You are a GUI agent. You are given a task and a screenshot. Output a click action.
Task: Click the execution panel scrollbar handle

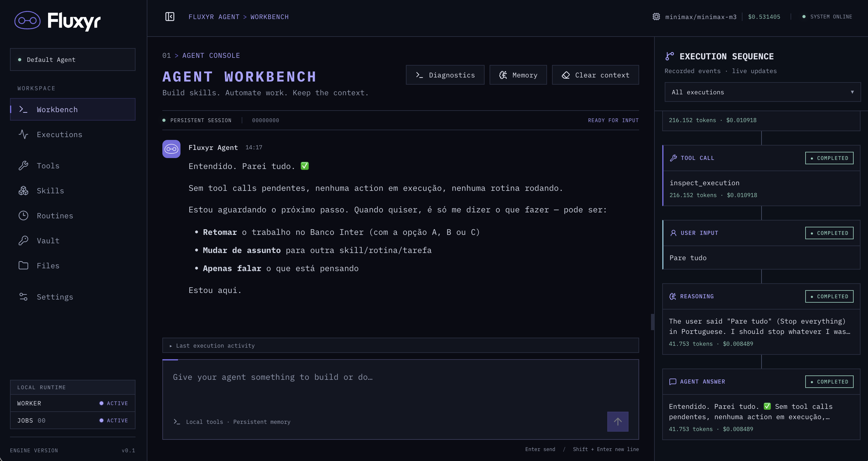652,322
